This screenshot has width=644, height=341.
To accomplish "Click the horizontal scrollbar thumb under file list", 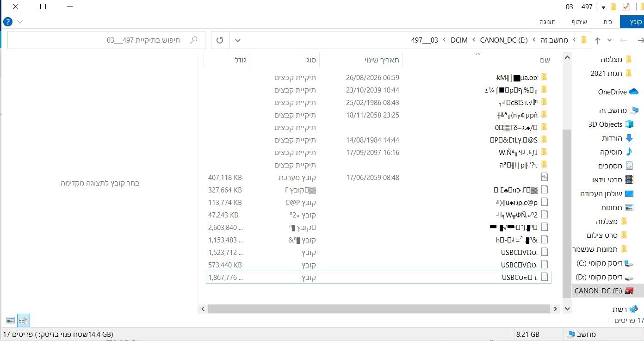I will click(378, 309).
